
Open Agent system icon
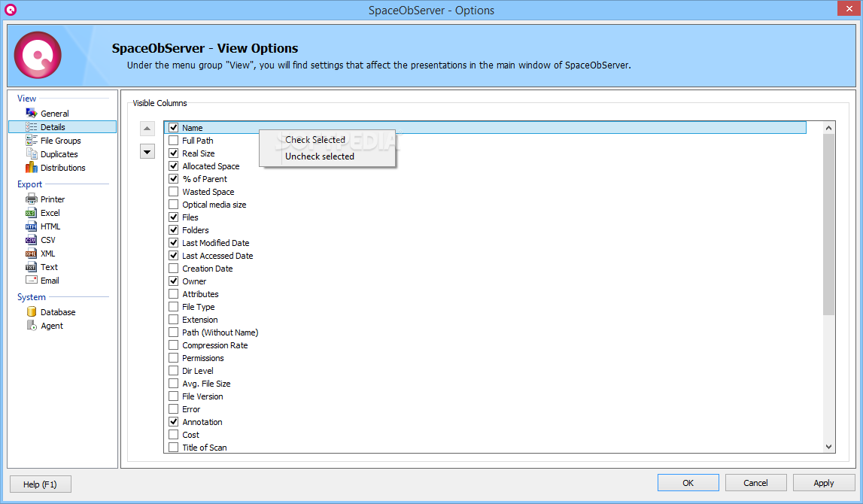coord(32,326)
